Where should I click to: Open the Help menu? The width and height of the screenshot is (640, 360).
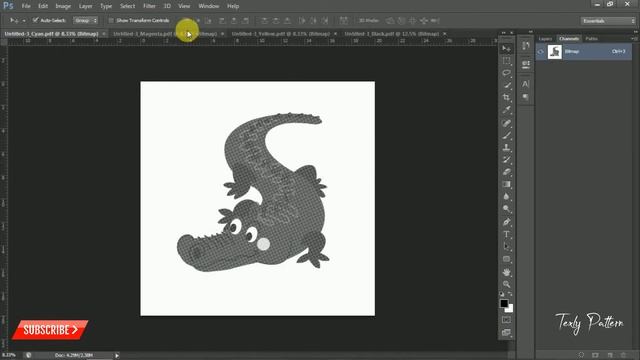[x=233, y=6]
